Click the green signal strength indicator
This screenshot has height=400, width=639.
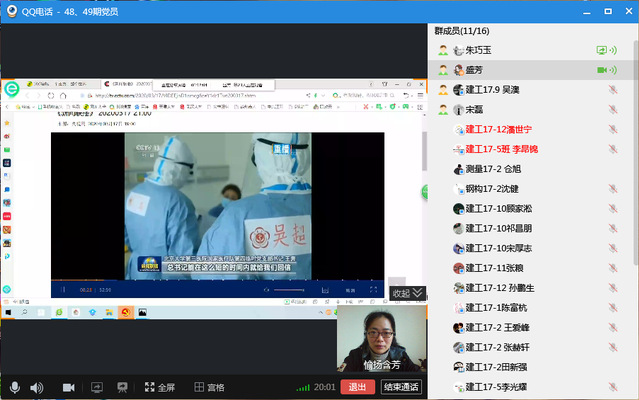click(x=303, y=388)
